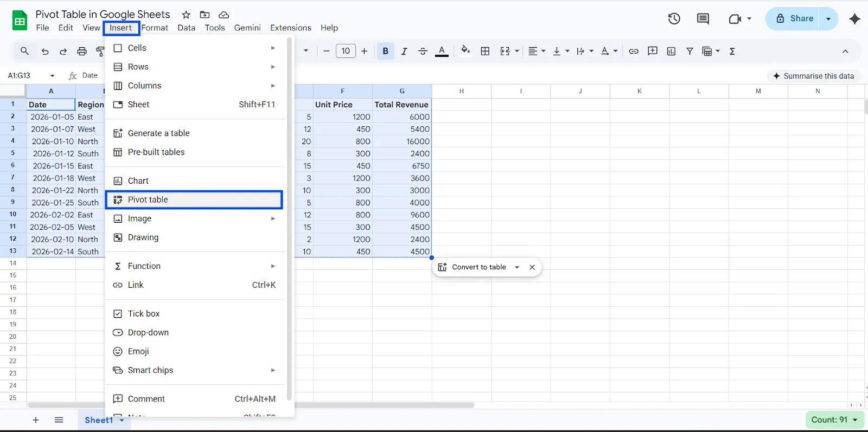Star the Pivot Table document

186,15
